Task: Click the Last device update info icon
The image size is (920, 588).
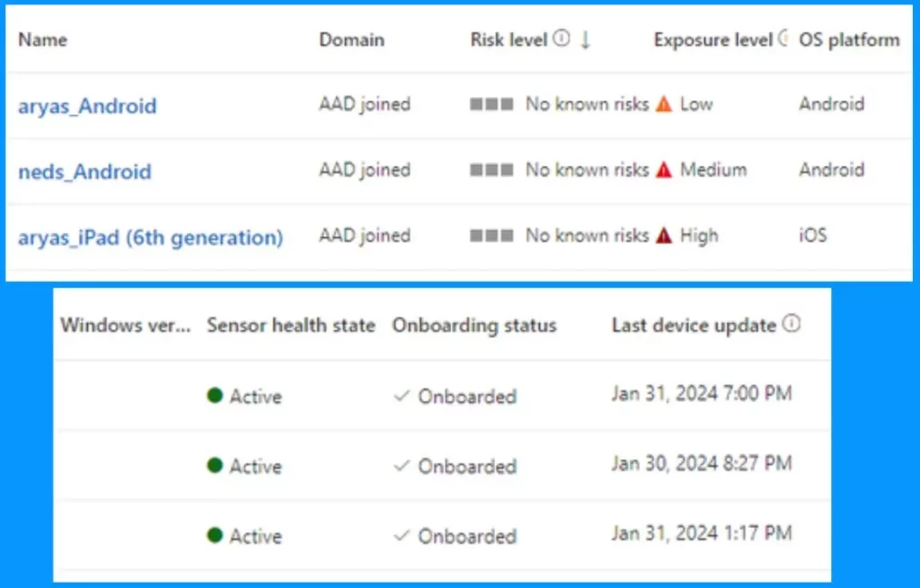Action: click(x=792, y=323)
